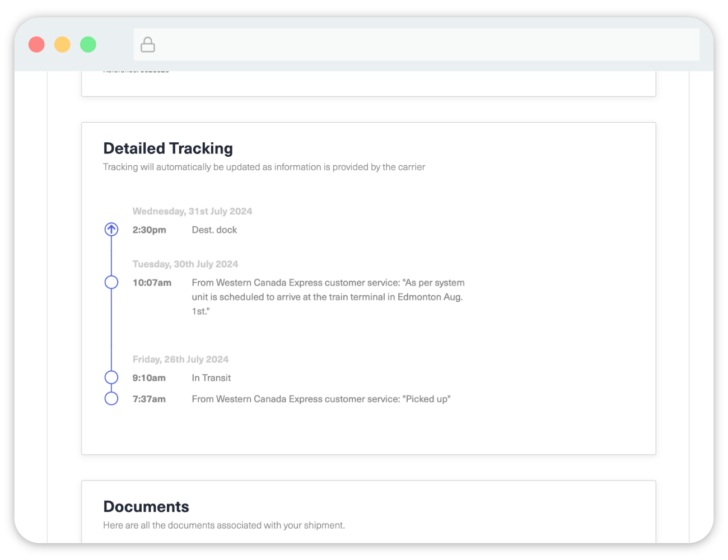The width and height of the screenshot is (728, 560).
Task: Select the circle marker next to In Transit
Action: point(111,377)
